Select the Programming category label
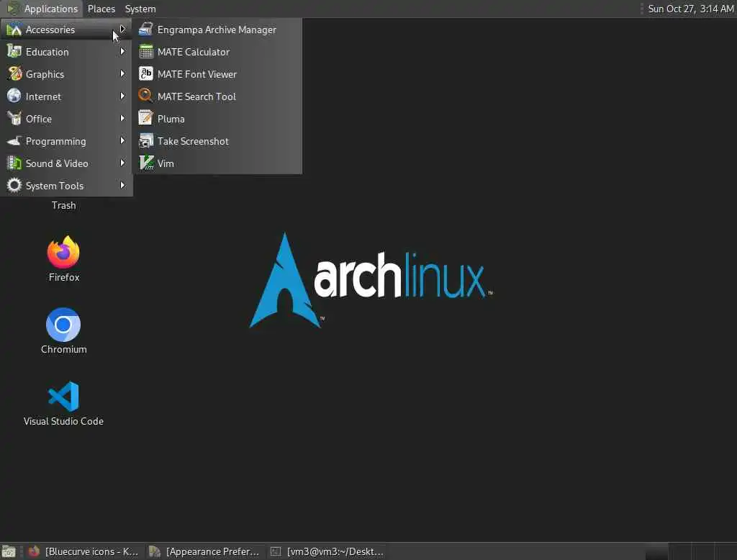The height and width of the screenshot is (560, 737). click(x=56, y=142)
